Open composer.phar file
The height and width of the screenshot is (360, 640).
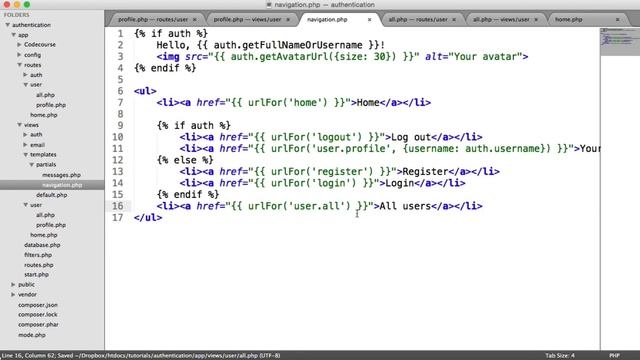click(x=38, y=324)
